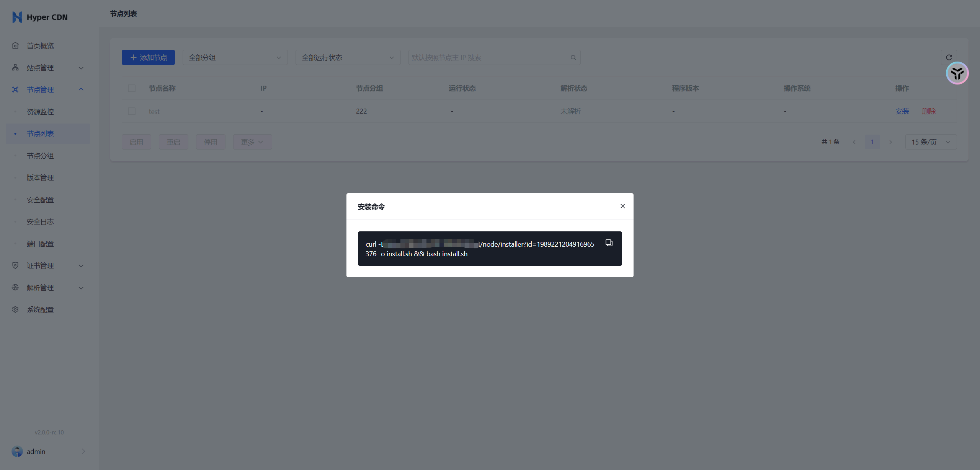Click the 添加节点 button
980x470 pixels.
148,57
